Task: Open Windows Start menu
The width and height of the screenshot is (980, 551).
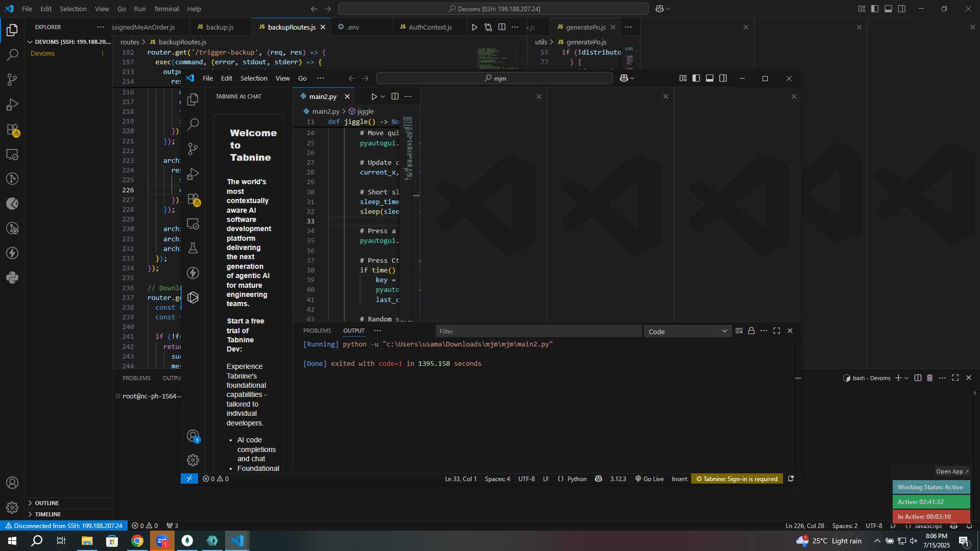Action: (12, 541)
